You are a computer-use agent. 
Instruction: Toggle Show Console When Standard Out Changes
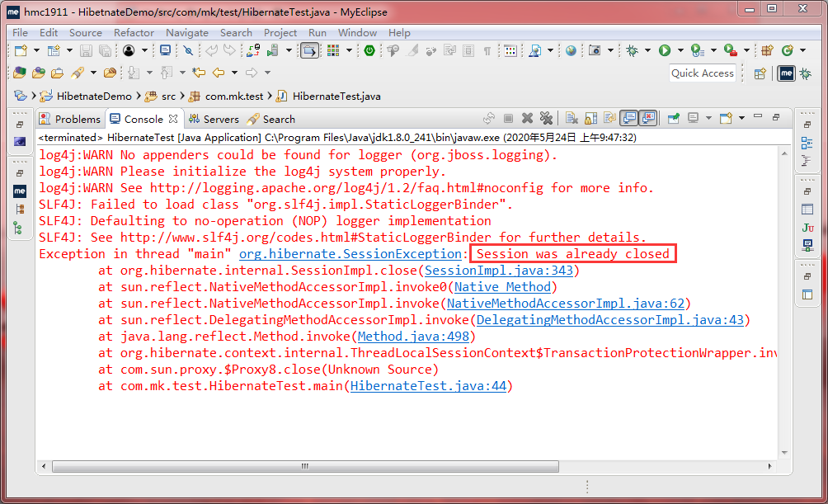(x=629, y=118)
